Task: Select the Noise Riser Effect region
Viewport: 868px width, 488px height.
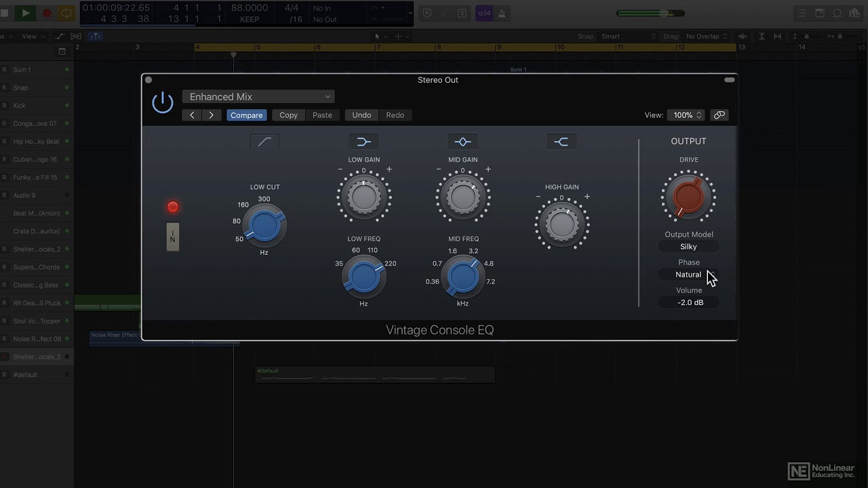Action: [x=115, y=338]
